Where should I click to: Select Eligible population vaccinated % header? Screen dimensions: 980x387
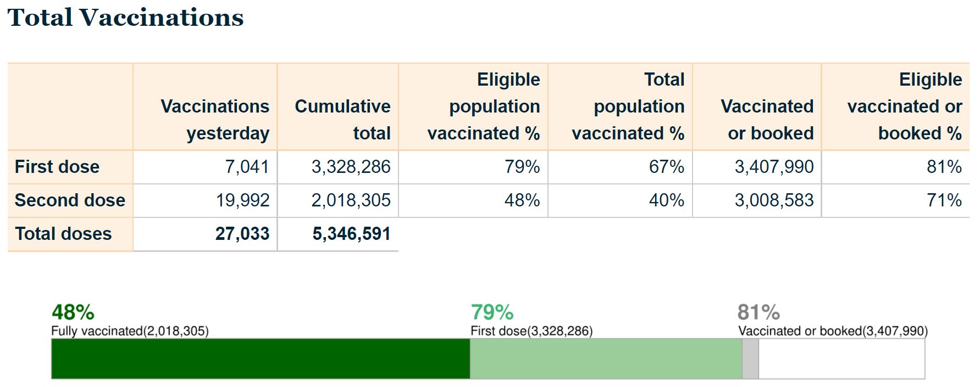pos(484,106)
